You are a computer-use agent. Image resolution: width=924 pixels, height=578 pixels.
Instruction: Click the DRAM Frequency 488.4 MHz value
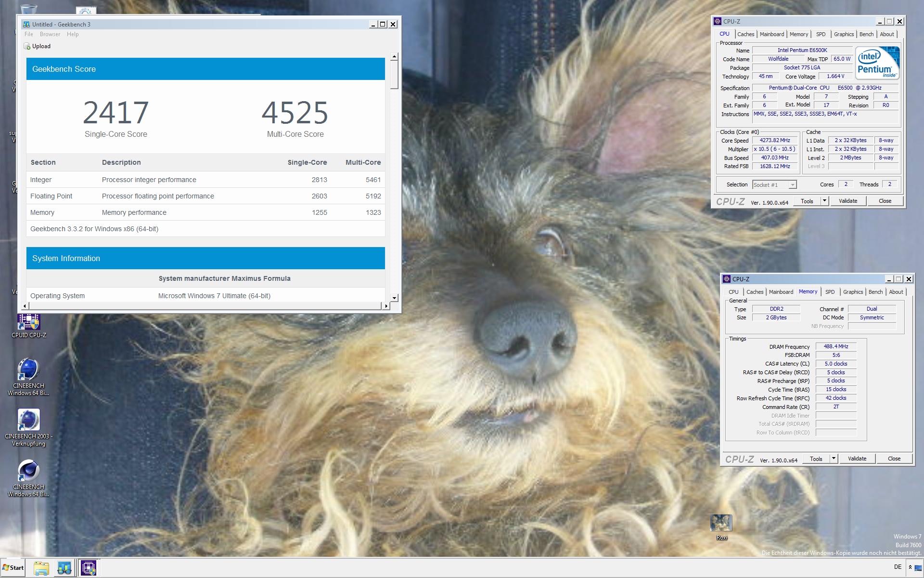pyautogui.click(x=836, y=346)
